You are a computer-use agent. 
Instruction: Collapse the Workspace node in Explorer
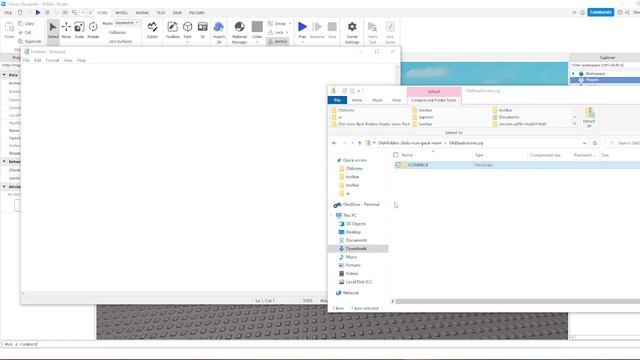pos(573,74)
